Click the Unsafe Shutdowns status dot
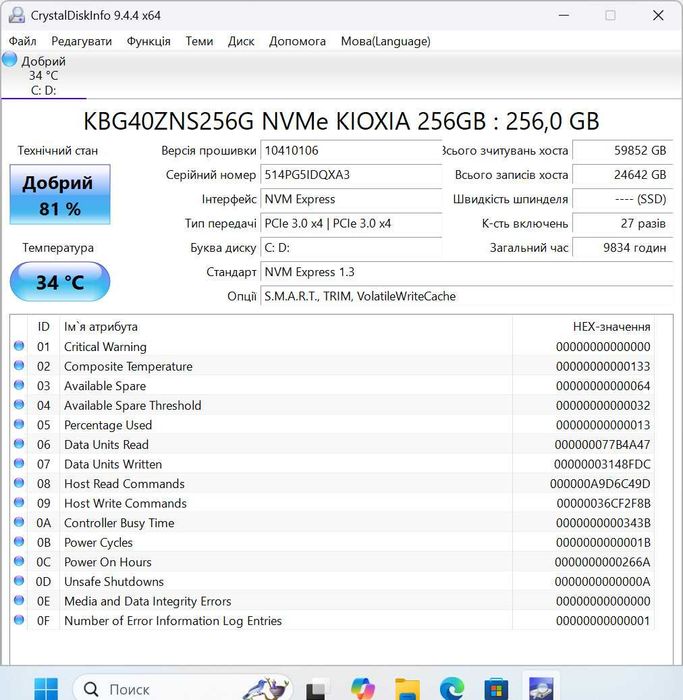 click(x=19, y=581)
